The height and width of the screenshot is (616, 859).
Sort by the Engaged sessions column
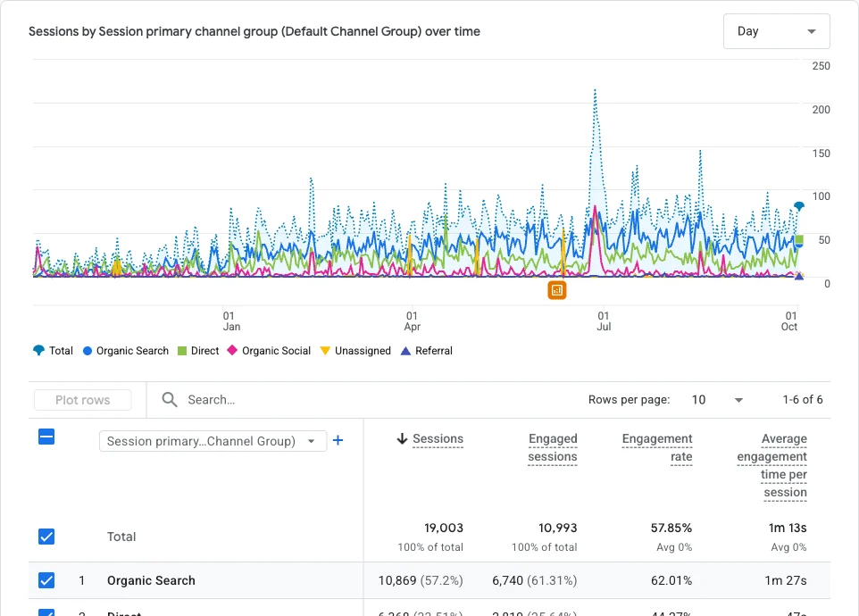pyautogui.click(x=552, y=447)
